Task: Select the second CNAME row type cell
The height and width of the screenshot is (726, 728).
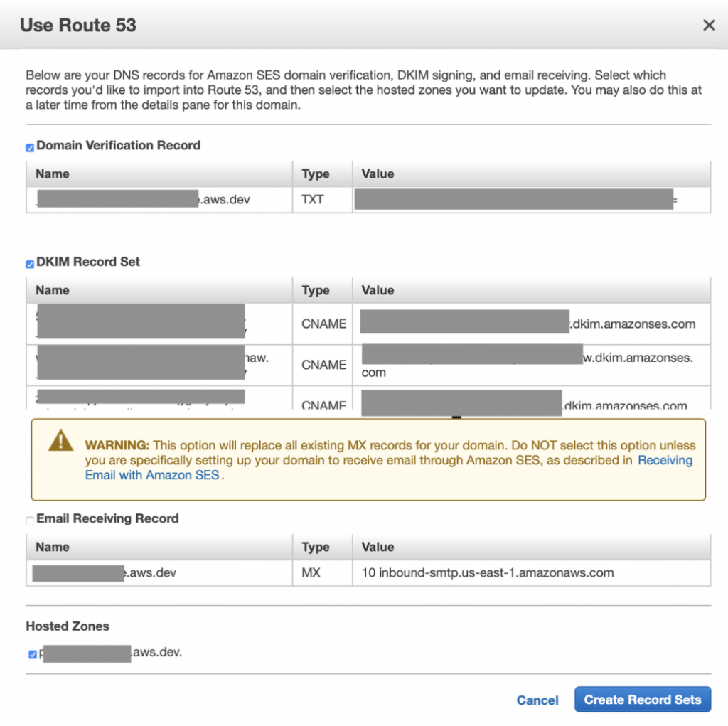Action: pos(323,365)
